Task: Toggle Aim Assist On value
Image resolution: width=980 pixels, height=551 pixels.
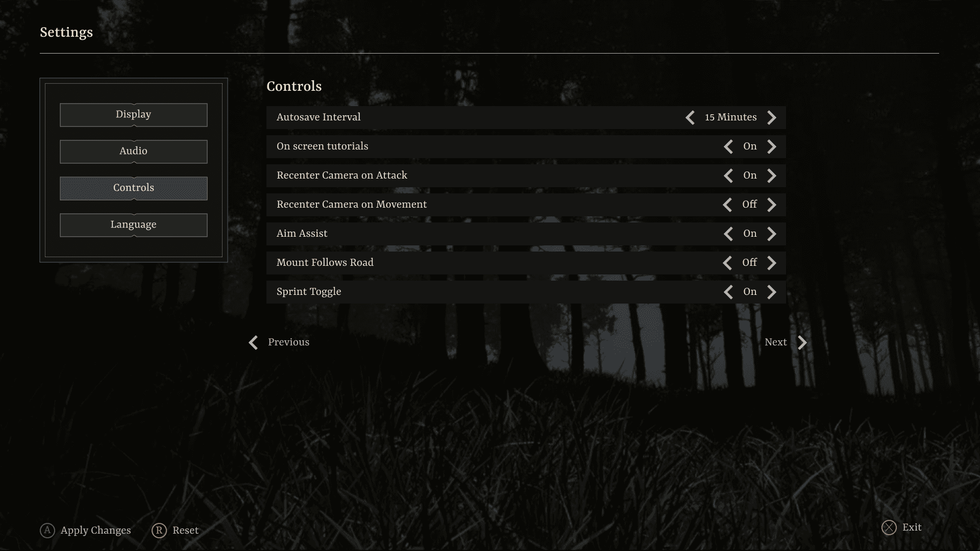Action: (750, 234)
